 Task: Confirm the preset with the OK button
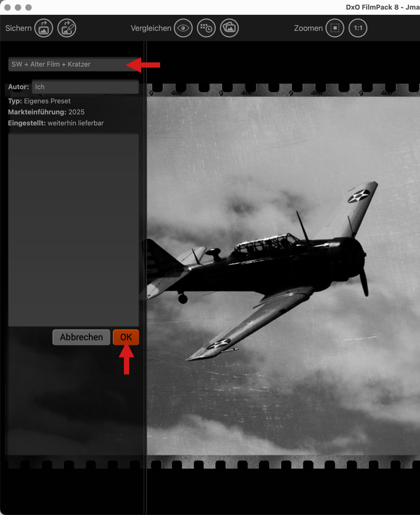126,337
